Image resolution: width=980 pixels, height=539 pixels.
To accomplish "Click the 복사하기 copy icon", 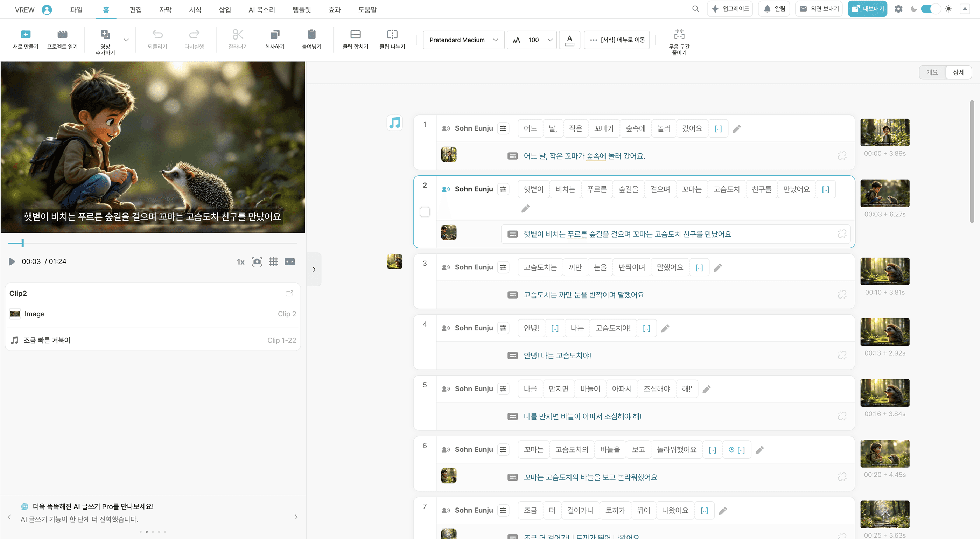I will coord(274,35).
